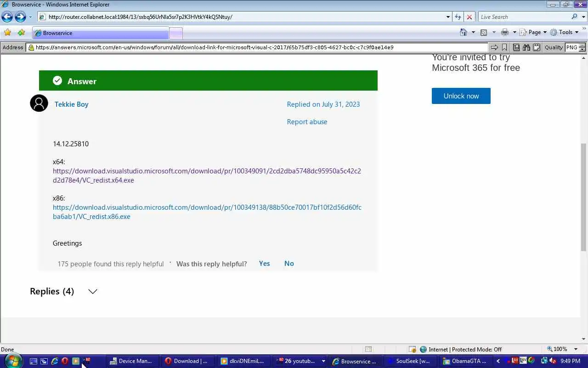Launch Internet Explorer from quick launch
588x368 pixels.
54,361
